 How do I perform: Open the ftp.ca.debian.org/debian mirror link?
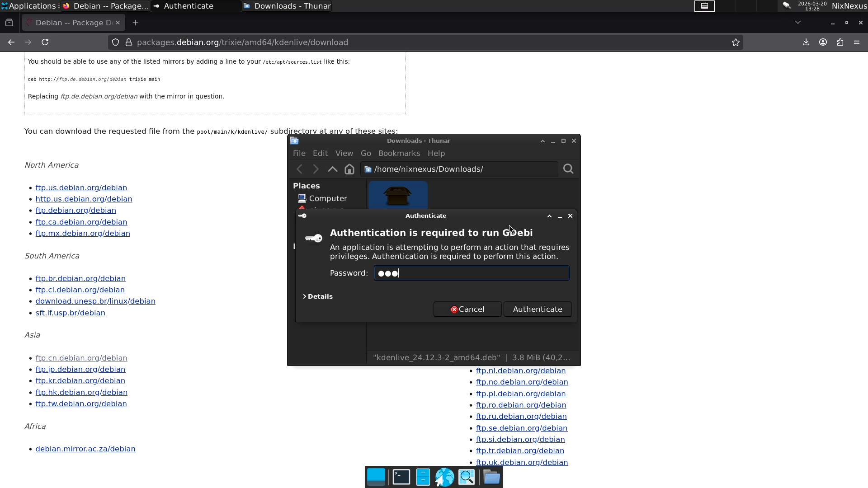81,222
